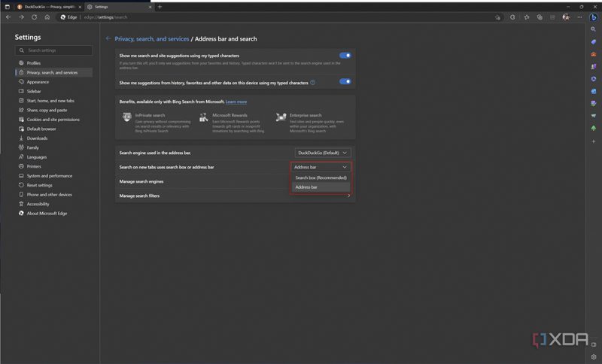Screen dimensions: 602x364
Task: Click Privacy, search, and services breadcrumb link
Action: pyautogui.click(x=152, y=39)
